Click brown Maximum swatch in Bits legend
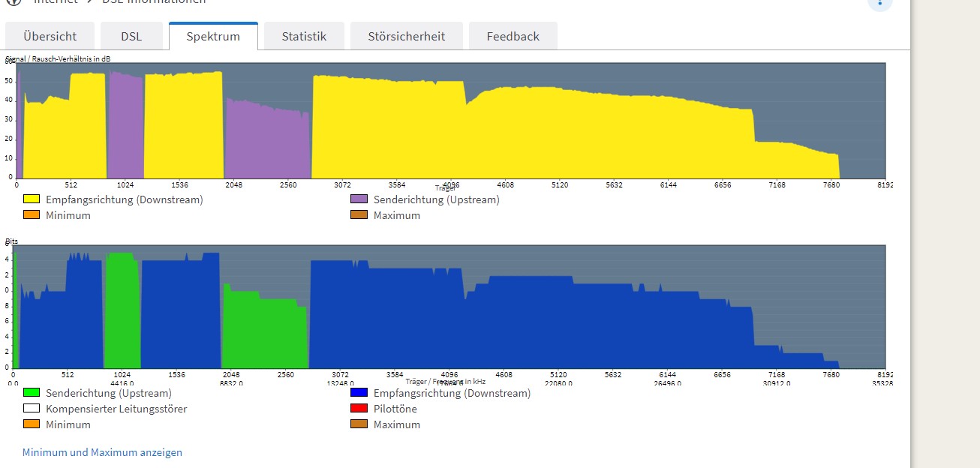The height and width of the screenshot is (468, 980). pyautogui.click(x=359, y=424)
